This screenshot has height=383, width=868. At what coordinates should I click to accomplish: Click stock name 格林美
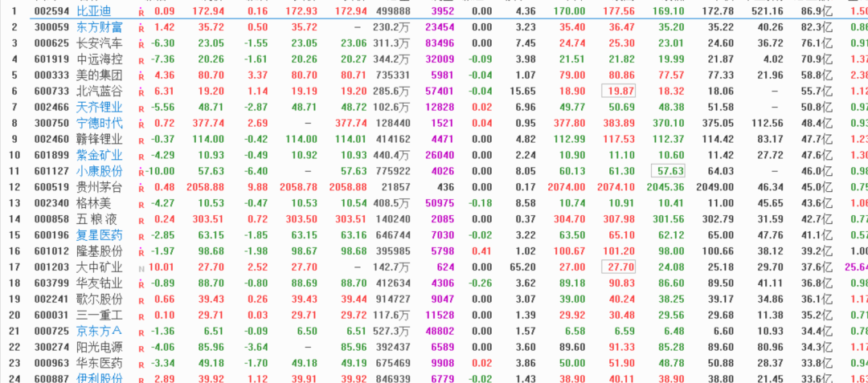(93, 203)
